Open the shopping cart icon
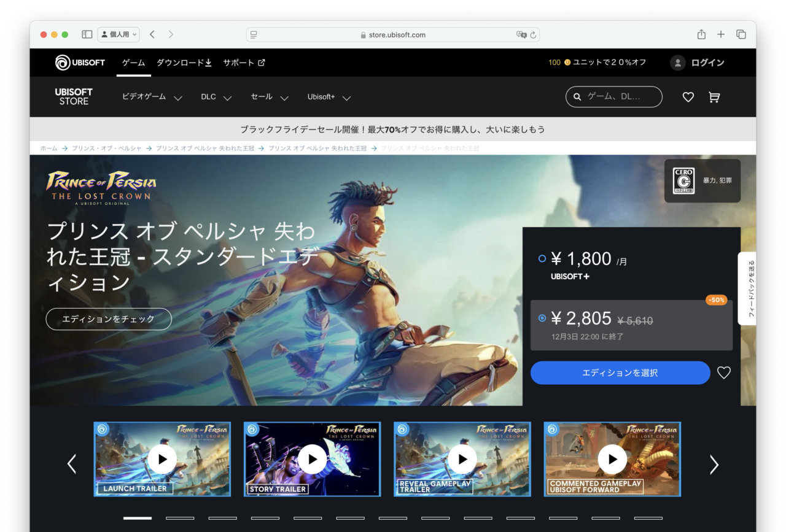The width and height of the screenshot is (786, 532). pos(714,97)
